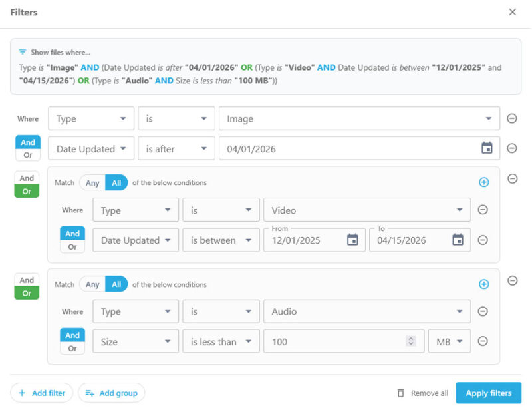Remove the Size is less than row
This screenshot has width=532, height=412.
(483, 341)
